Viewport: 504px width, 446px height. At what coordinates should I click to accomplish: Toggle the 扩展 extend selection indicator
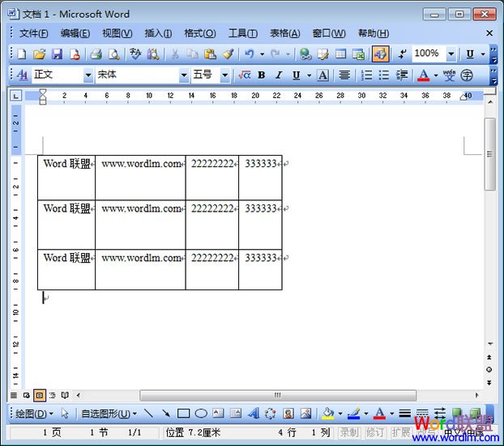(400, 432)
